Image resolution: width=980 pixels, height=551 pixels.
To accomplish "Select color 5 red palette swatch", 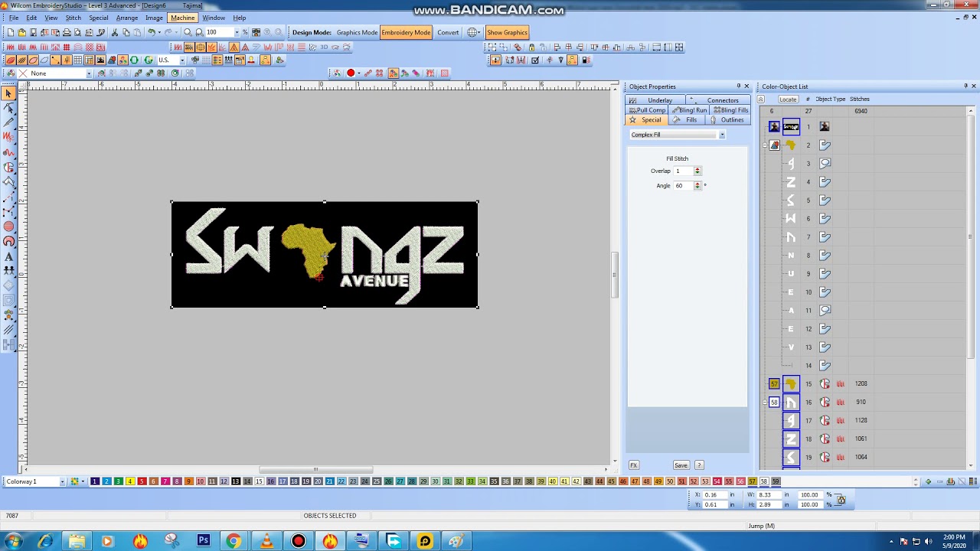I will pos(142,481).
